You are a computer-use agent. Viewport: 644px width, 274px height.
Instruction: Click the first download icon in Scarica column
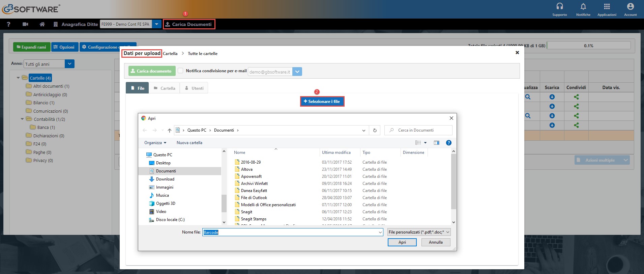click(552, 97)
